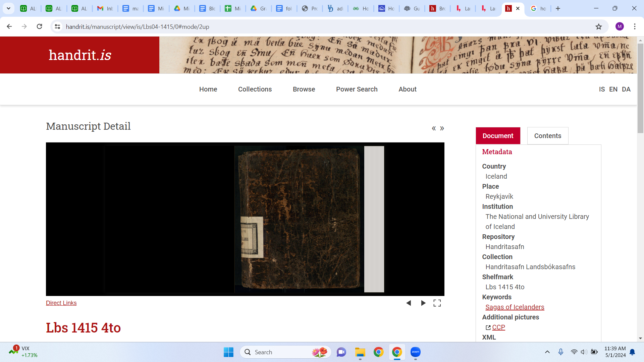Open the Power Search menu item

pos(357,89)
